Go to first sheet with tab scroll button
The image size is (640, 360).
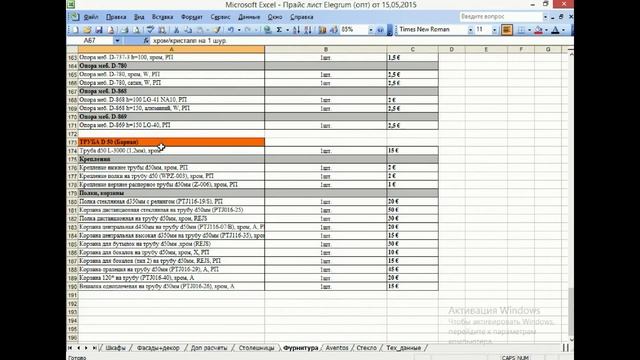click(70, 348)
